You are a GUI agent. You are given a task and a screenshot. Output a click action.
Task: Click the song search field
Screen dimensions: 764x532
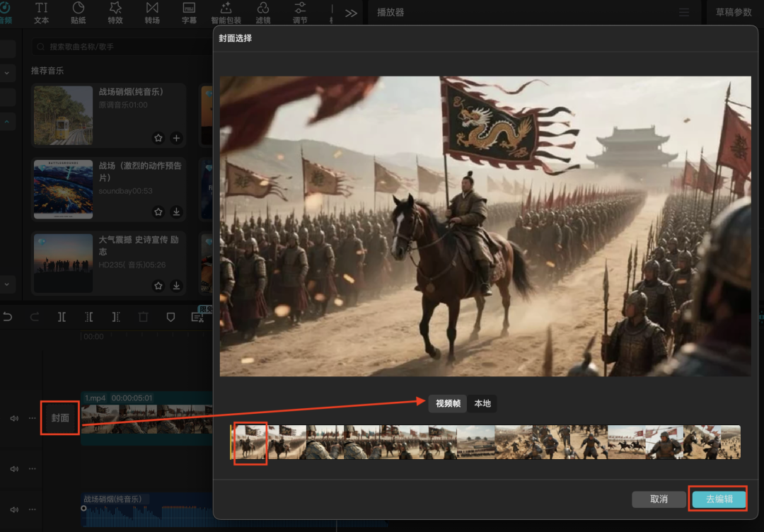[122, 47]
